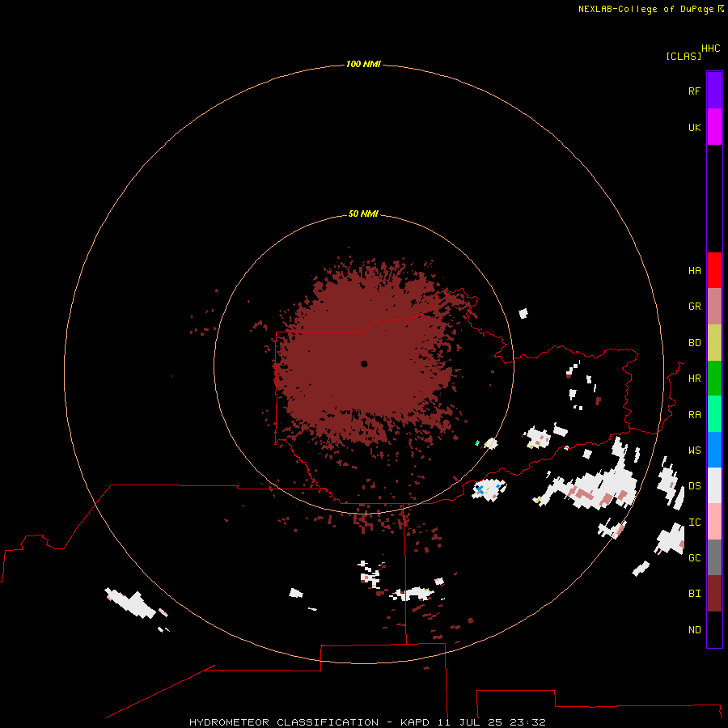Viewport: 728px width, 728px height.
Task: Click the [CLAS] units label
Action: [x=684, y=56]
